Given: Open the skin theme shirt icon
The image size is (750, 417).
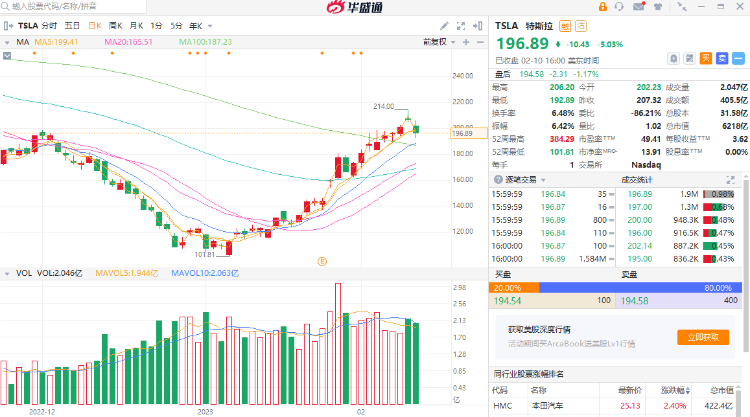Looking at the screenshot, I should pyautogui.click(x=658, y=7).
